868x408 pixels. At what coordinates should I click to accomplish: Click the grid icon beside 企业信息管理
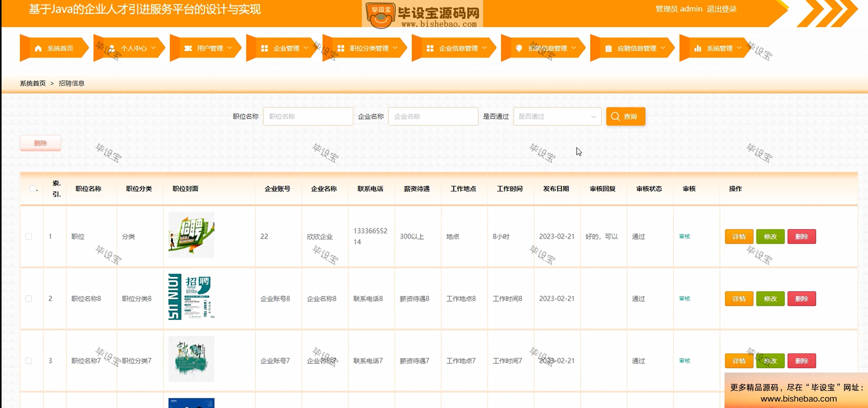[430, 49]
